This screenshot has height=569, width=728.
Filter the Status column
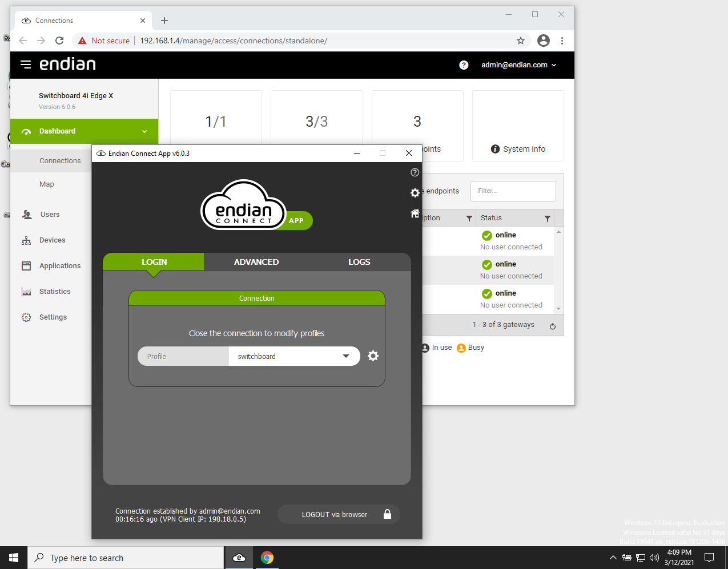548,219
